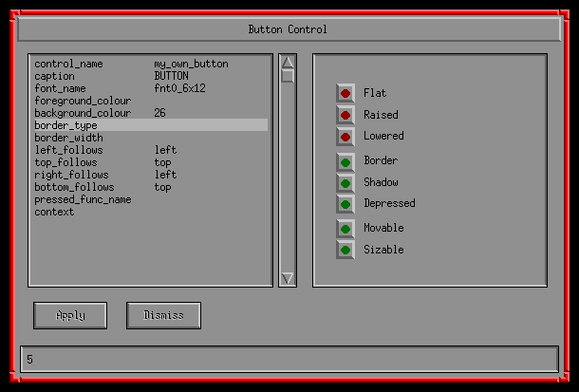Select the font_name property row
The image size is (579, 392).
(x=151, y=88)
